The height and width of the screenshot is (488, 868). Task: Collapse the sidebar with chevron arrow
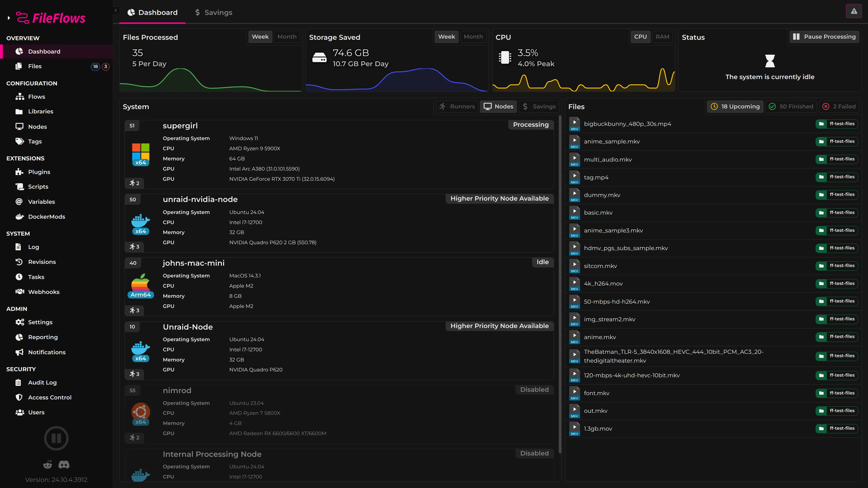(116, 10)
